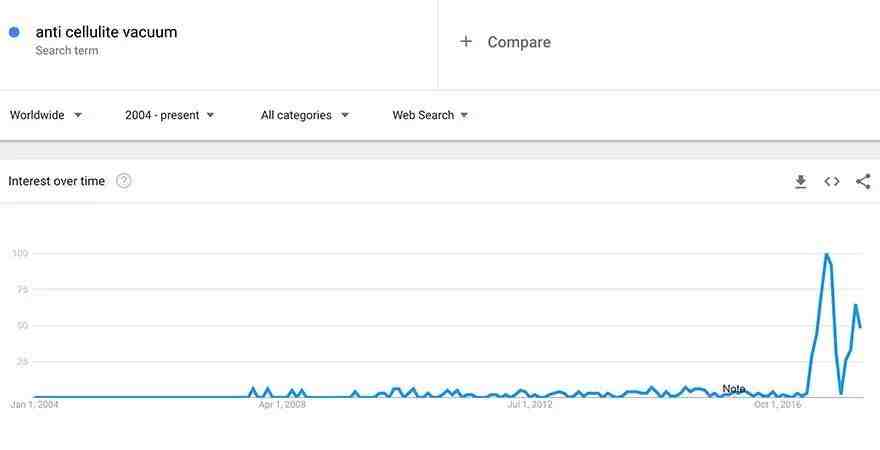Screen dimensions: 880x450
Task: Open the embed code icon
Action: [x=832, y=181]
